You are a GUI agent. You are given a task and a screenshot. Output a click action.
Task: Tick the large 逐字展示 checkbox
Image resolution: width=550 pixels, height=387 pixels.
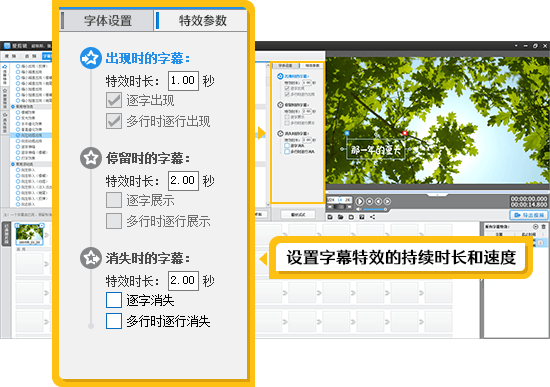pyautogui.click(x=114, y=200)
